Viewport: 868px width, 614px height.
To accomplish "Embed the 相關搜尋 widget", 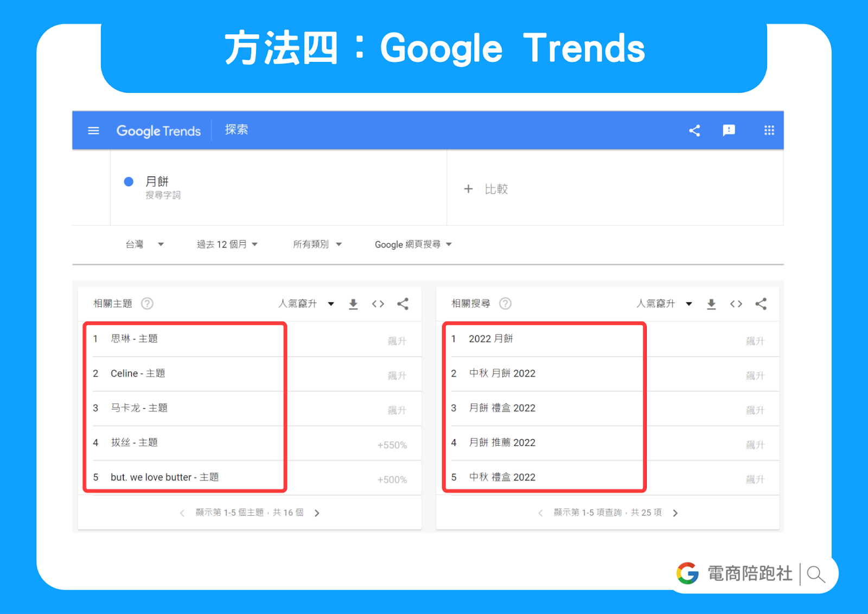I will point(736,304).
